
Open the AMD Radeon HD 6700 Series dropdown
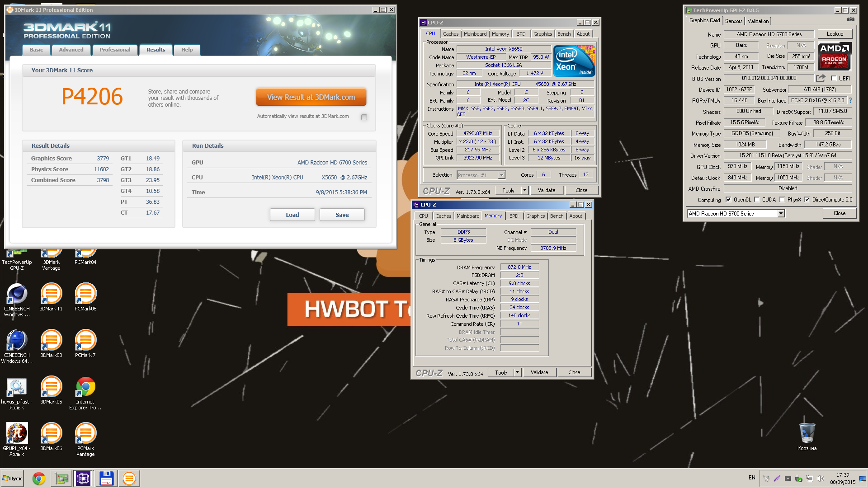tap(736, 213)
